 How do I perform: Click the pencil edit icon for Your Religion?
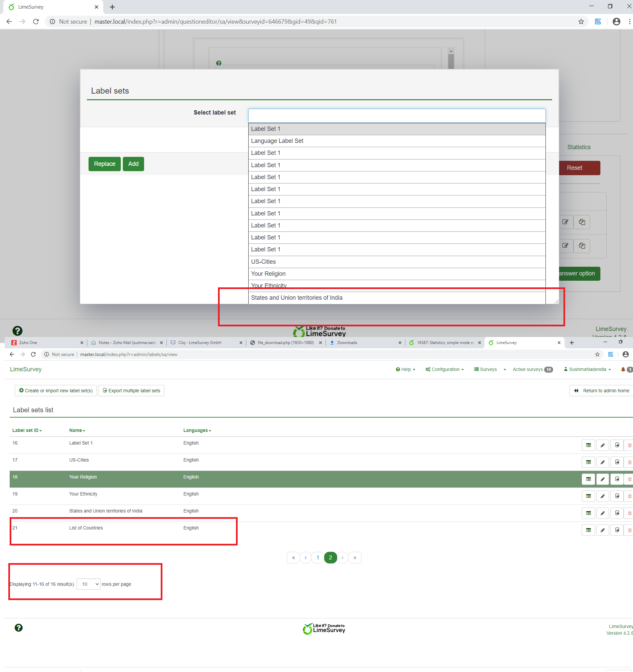(602, 479)
